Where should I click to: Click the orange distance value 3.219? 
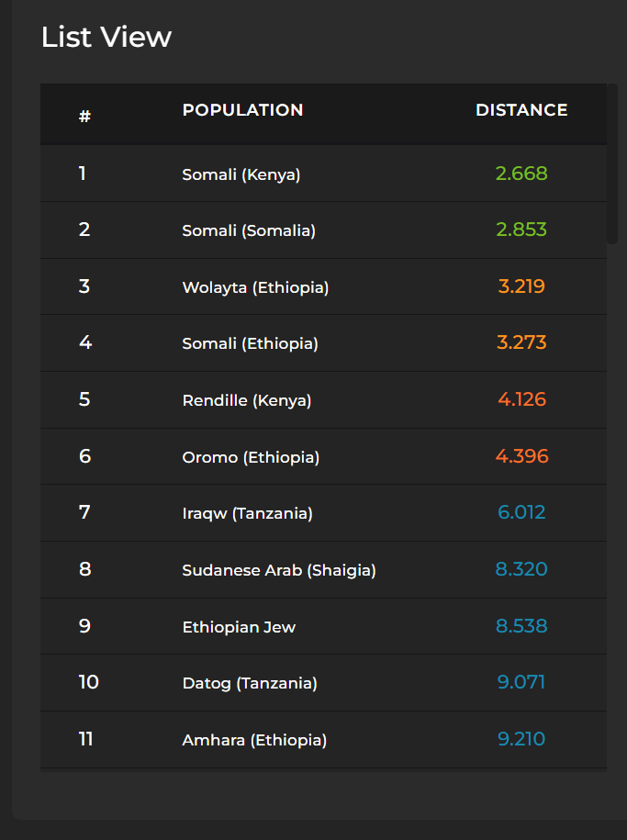521,286
